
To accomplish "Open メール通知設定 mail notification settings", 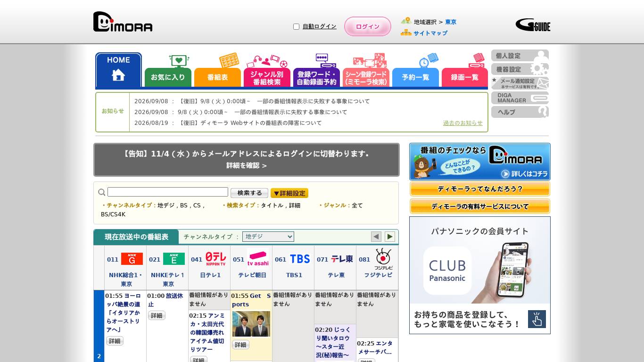I will (520, 83).
